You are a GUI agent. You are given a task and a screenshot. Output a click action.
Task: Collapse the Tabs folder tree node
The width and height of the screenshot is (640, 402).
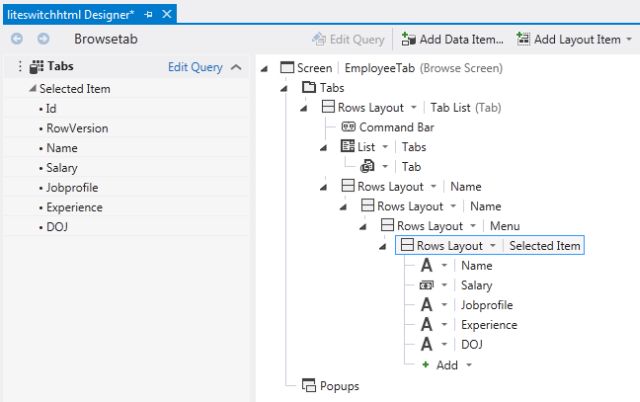[x=284, y=88]
